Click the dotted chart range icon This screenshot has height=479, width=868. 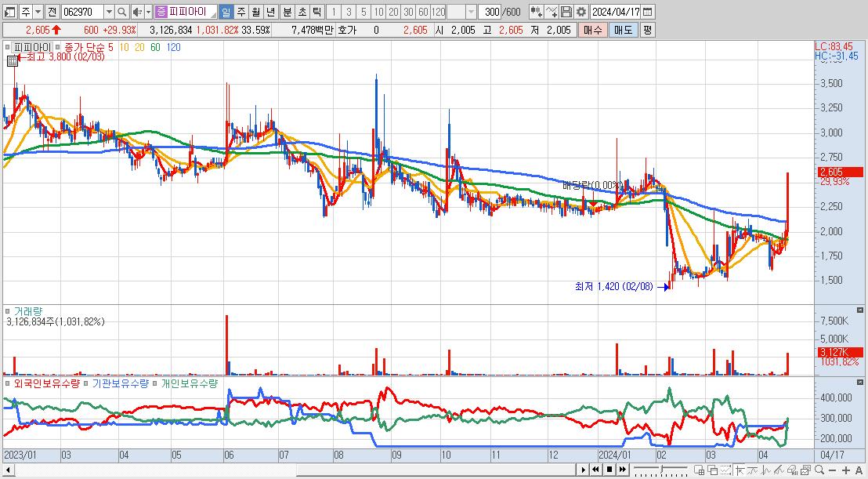pyautogui.click(x=725, y=470)
